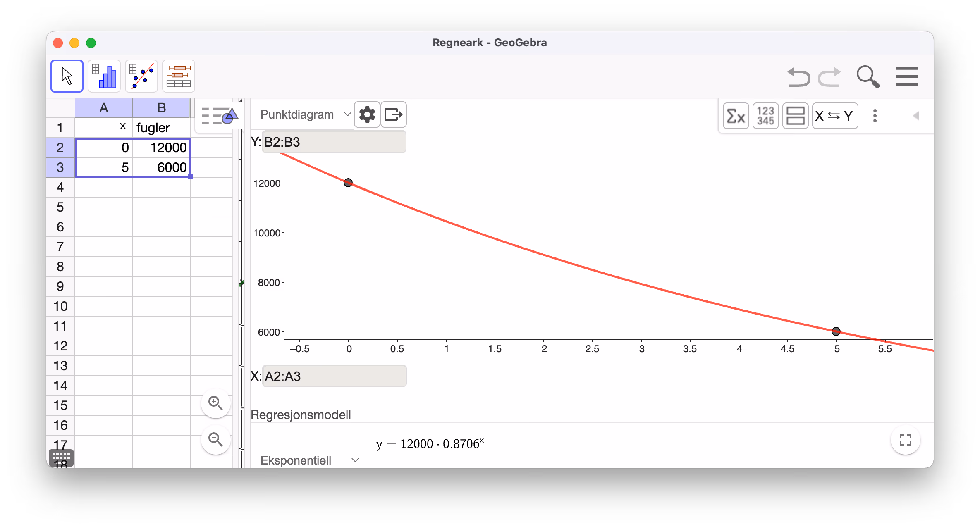The height and width of the screenshot is (529, 980).
Task: Select the Two Variable Regression Analysis tool
Action: (x=141, y=76)
